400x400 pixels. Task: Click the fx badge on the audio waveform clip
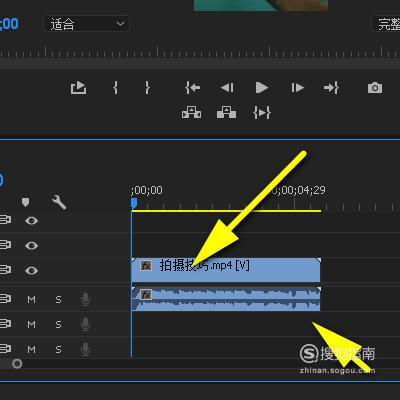pos(146,295)
